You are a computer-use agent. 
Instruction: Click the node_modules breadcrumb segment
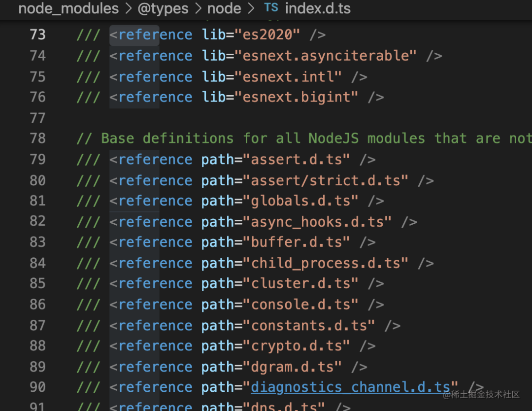[68, 8]
